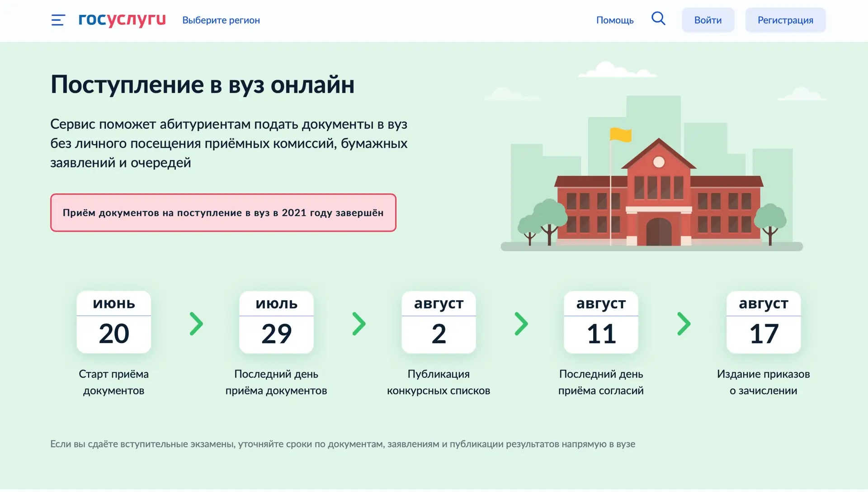Click the text Старт приёма документов

click(114, 383)
